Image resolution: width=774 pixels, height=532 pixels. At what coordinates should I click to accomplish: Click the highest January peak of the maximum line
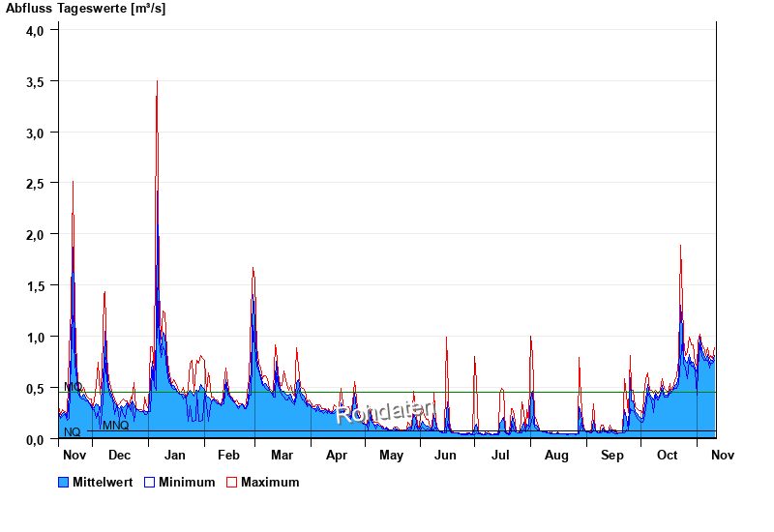point(157,81)
